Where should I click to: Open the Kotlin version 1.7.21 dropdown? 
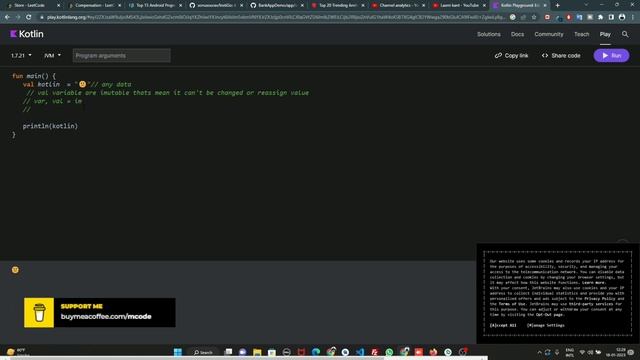21,56
